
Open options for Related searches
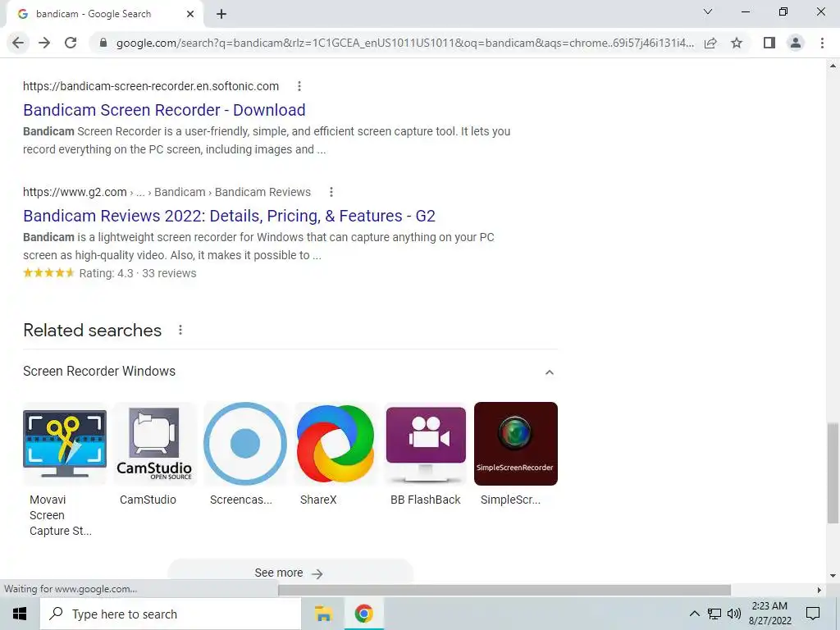point(180,330)
